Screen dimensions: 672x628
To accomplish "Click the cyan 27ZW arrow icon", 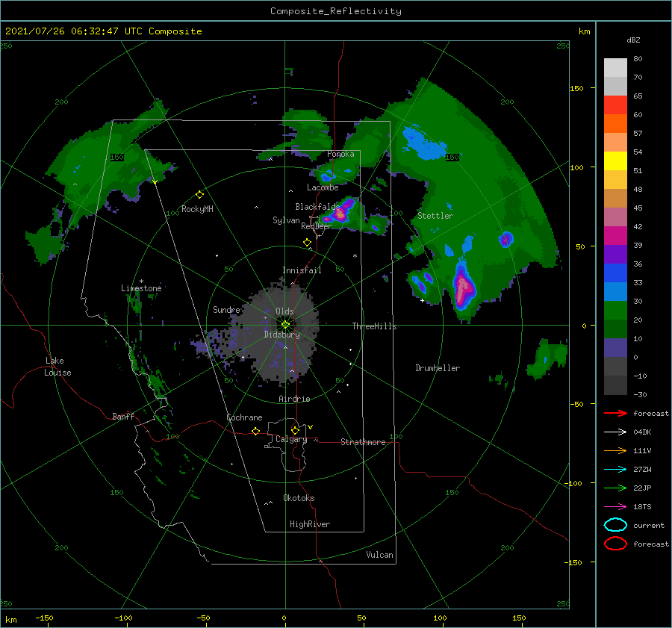I will click(615, 470).
